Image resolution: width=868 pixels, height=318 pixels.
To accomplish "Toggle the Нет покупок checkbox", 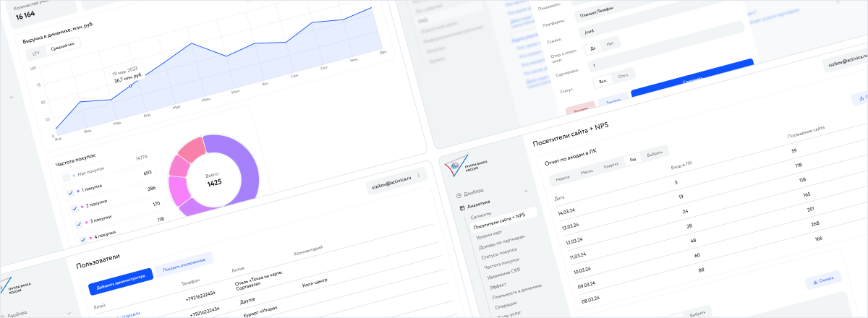I will coord(66,176).
